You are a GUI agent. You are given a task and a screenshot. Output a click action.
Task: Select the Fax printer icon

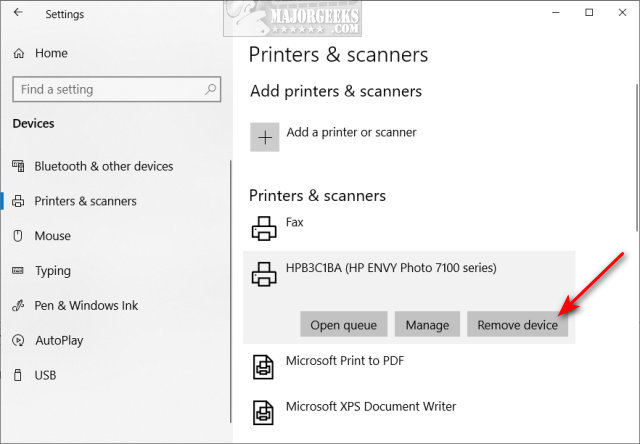pos(264,228)
